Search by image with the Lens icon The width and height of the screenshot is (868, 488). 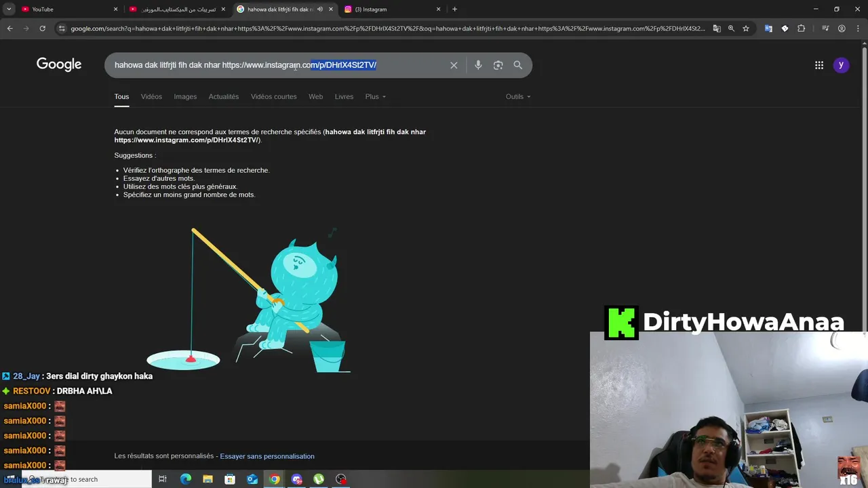click(498, 65)
